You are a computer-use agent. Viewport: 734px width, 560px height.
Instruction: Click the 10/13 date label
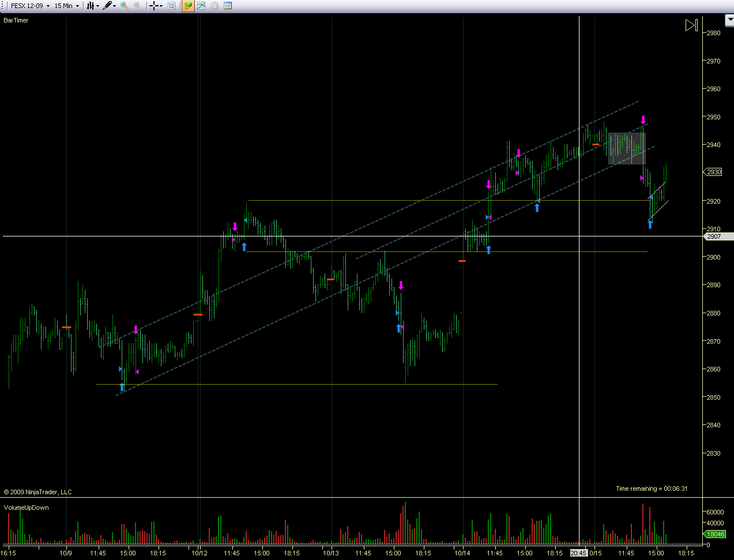331,553
